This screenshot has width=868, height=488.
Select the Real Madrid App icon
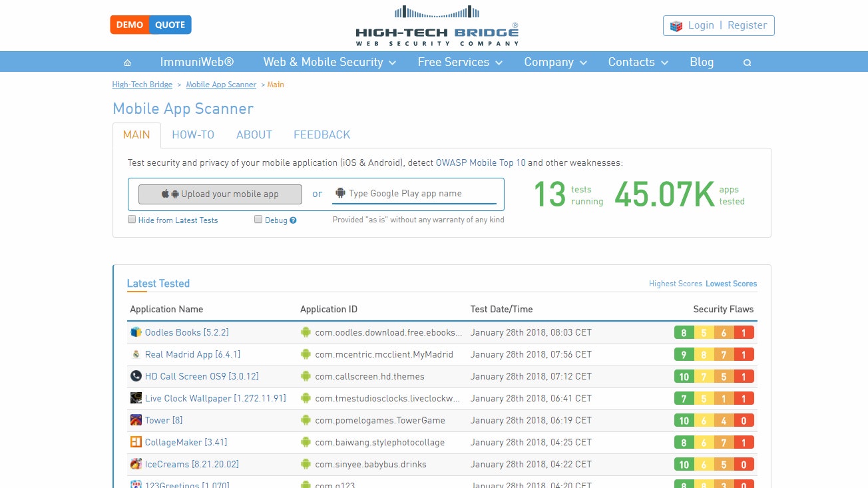pos(136,354)
